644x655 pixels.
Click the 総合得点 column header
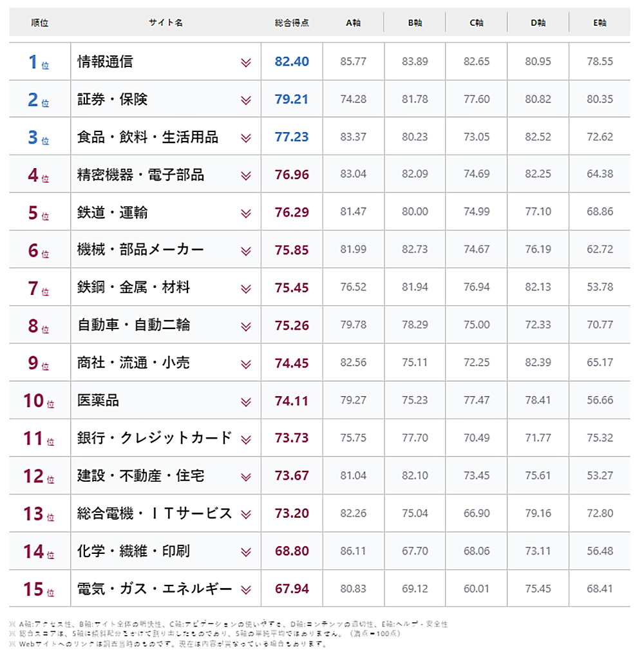pos(292,23)
